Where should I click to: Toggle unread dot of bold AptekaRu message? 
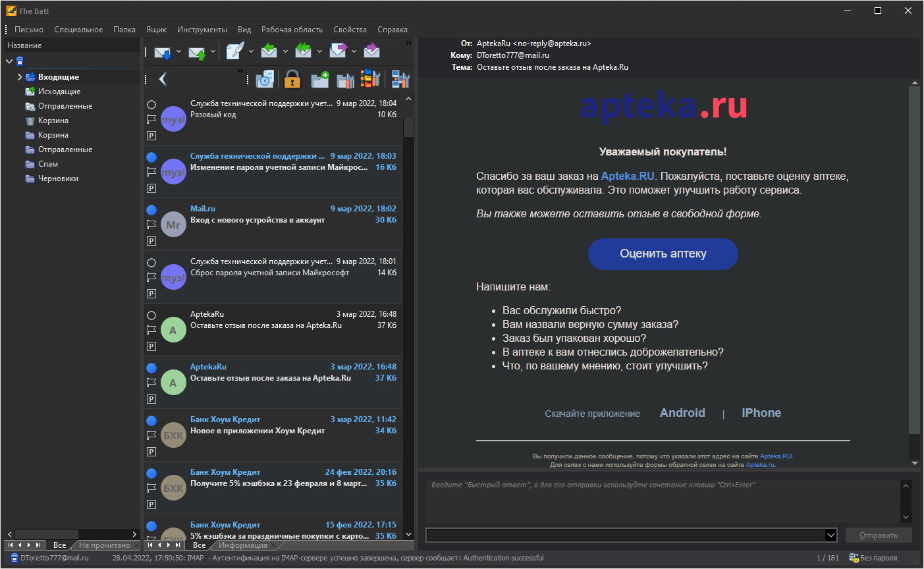tap(151, 368)
